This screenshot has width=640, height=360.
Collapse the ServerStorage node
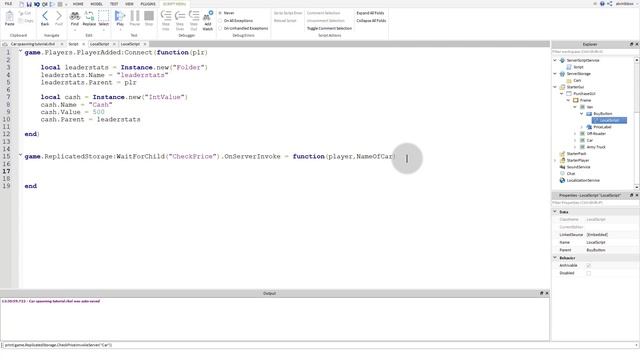click(555, 74)
